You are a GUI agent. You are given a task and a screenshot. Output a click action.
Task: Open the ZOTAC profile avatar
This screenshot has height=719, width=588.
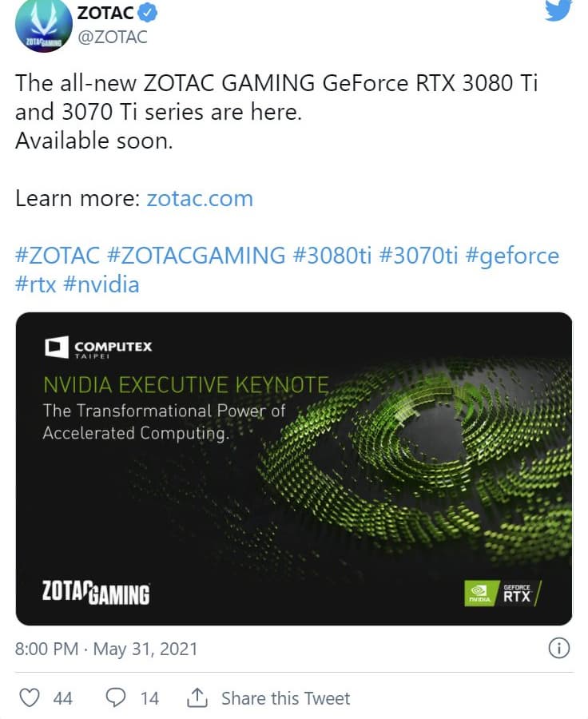point(43,26)
